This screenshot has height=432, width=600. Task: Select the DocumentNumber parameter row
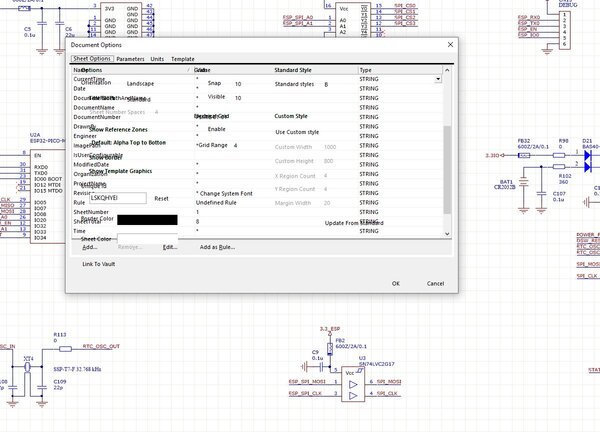pyautogui.click(x=258, y=117)
